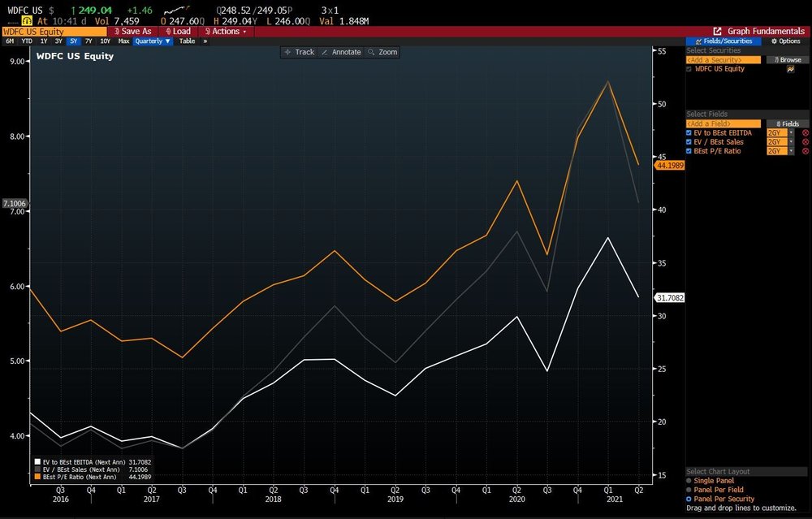Open period dropdown for EV / BEst Sales
This screenshot has width=812, height=519.
coord(791,142)
